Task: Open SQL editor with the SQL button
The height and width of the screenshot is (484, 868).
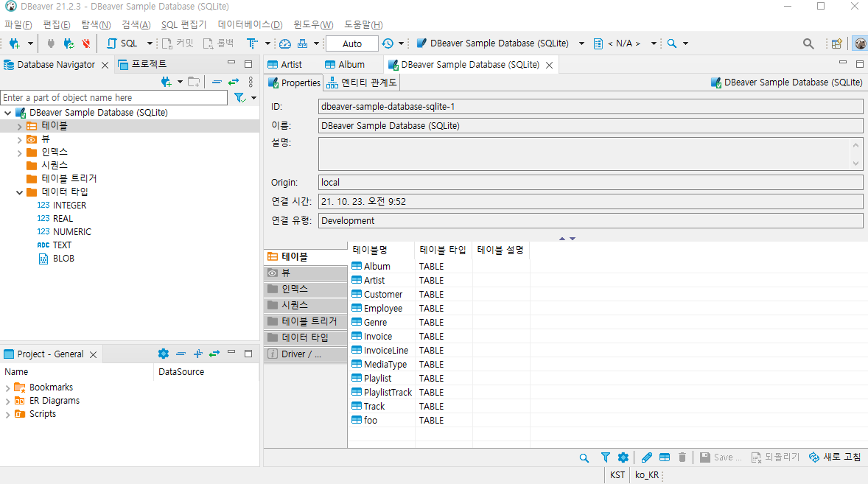Action: tap(122, 43)
